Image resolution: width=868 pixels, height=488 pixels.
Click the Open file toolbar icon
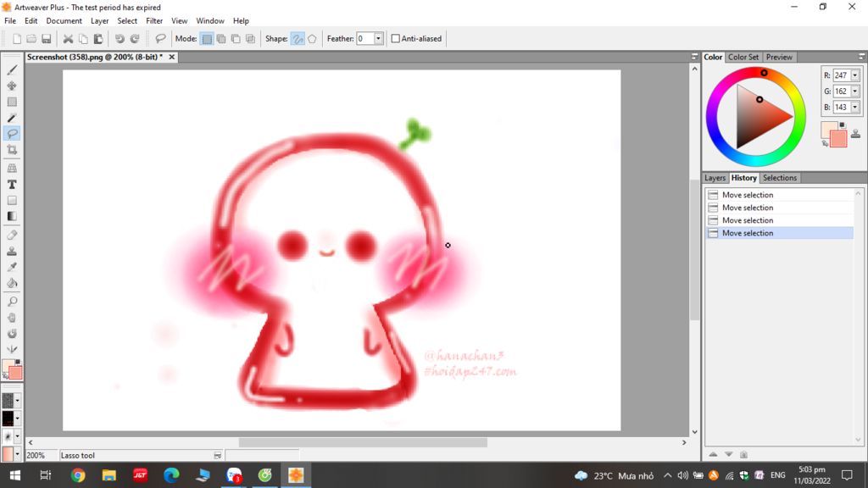(x=31, y=39)
